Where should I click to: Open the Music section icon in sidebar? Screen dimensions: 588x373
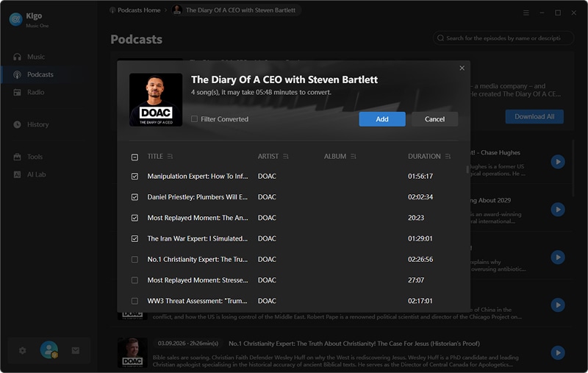(17, 57)
